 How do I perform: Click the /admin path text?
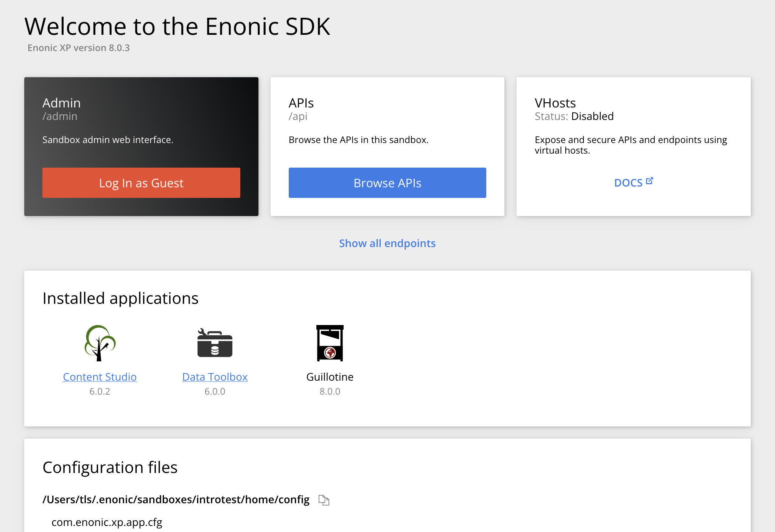[60, 117]
